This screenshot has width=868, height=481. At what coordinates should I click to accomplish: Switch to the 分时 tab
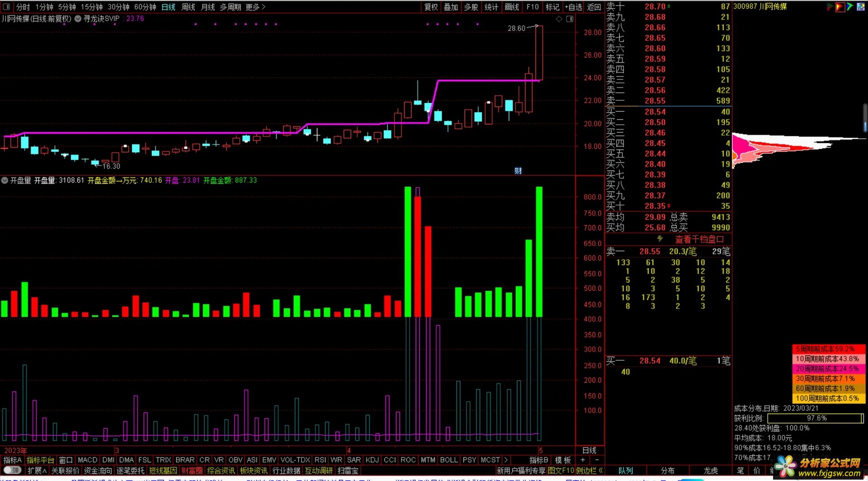pyautogui.click(x=23, y=7)
